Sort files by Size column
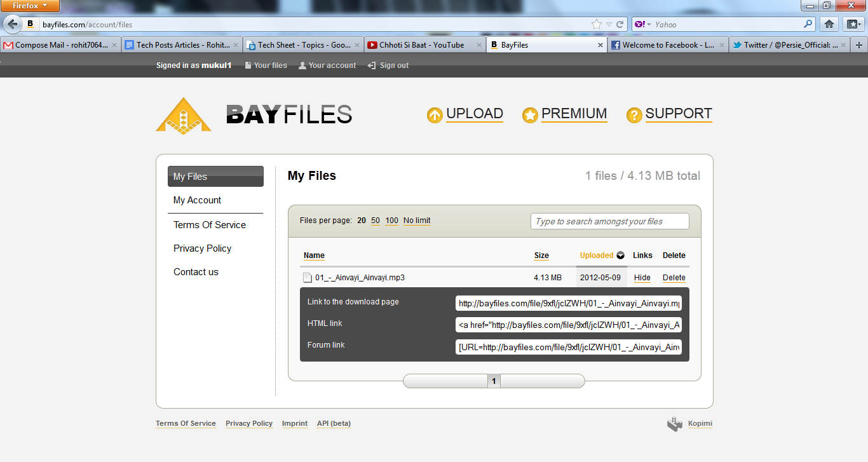Viewport: 868px width, 462px height. pyautogui.click(x=541, y=255)
